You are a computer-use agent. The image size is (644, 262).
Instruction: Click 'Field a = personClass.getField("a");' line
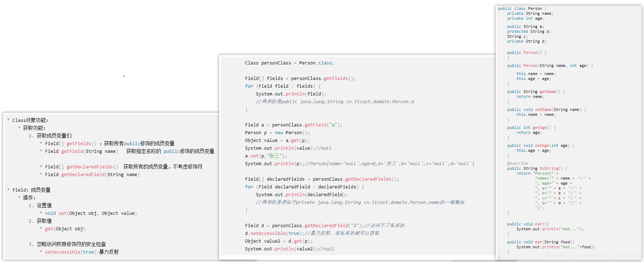294,125
